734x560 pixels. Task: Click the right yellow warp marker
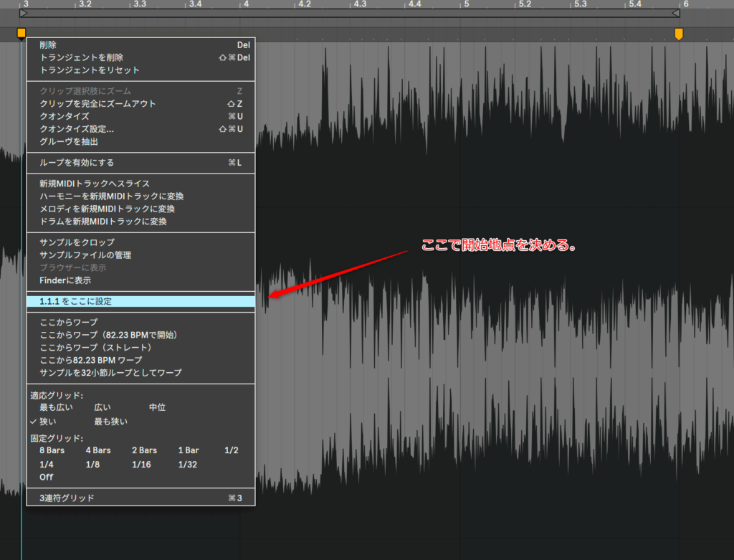tap(679, 34)
